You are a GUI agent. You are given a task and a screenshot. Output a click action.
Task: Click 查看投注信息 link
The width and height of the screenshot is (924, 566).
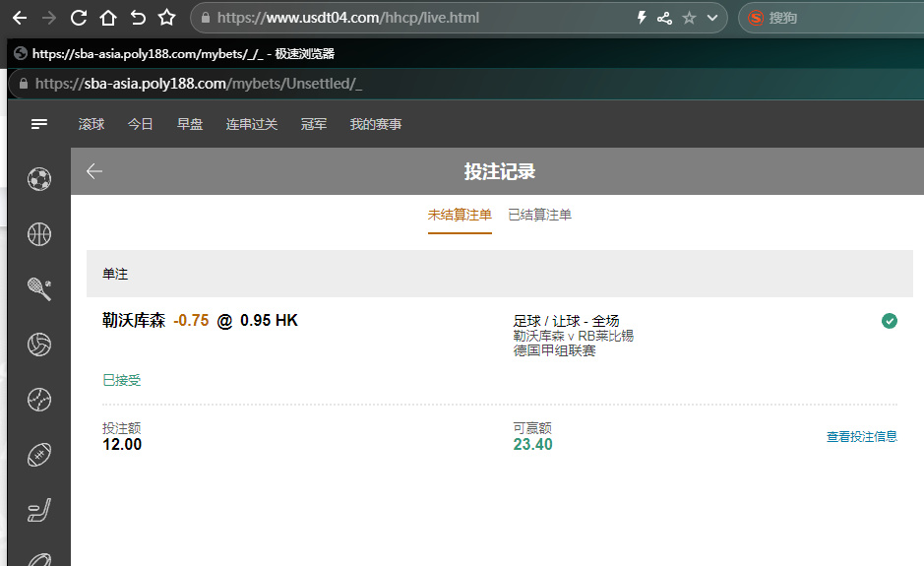(x=861, y=437)
